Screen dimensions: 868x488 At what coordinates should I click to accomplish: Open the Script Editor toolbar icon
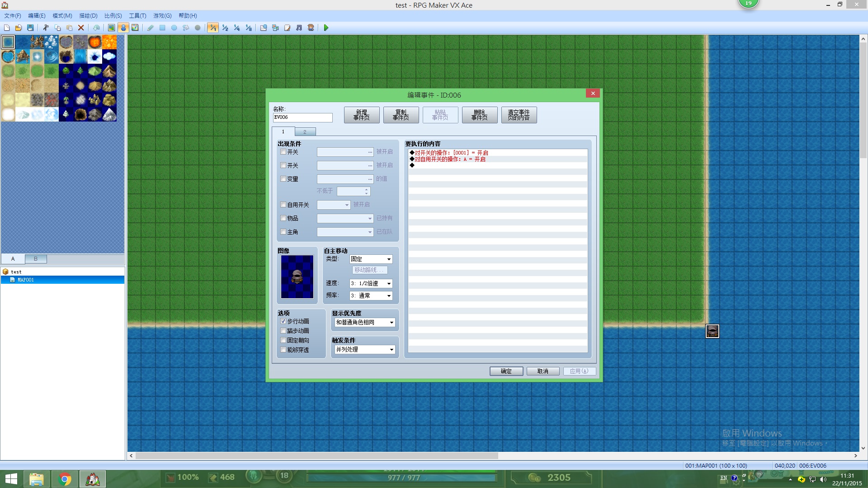click(287, 28)
